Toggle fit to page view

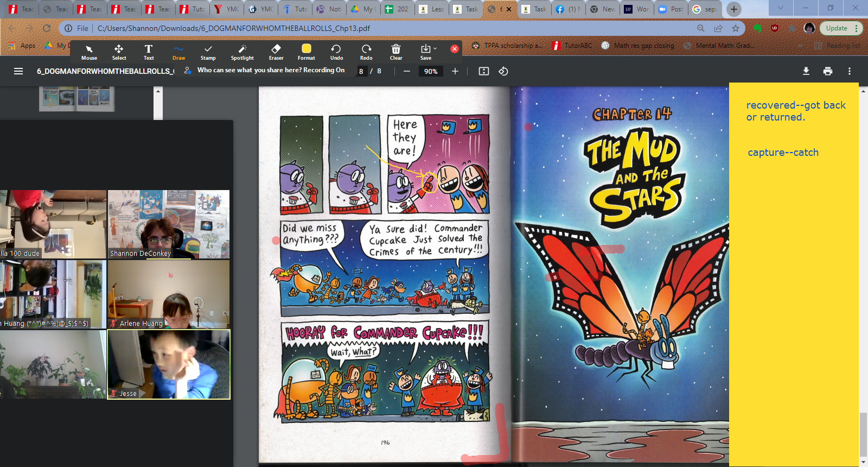[x=484, y=71]
